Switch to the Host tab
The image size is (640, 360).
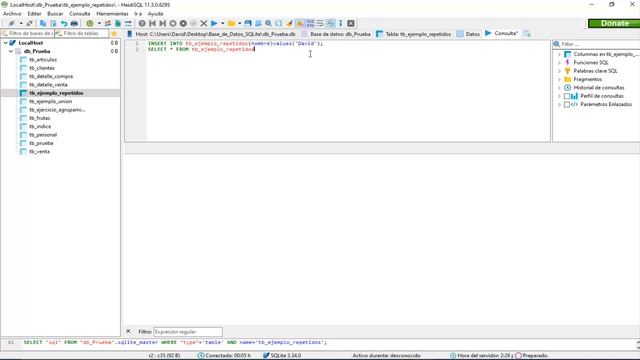(211, 34)
